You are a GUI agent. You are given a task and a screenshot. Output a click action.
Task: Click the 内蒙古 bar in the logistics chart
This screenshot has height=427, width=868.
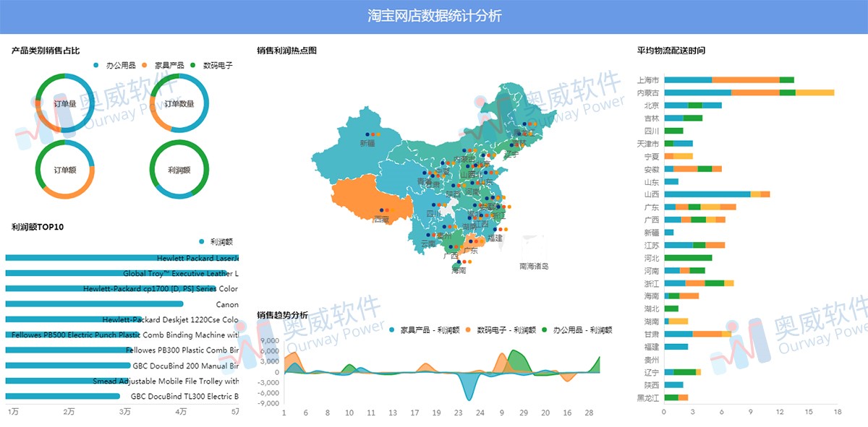click(745, 92)
